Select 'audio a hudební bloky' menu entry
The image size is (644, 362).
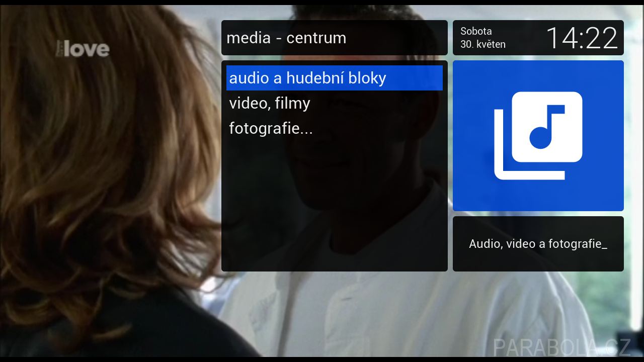335,78
